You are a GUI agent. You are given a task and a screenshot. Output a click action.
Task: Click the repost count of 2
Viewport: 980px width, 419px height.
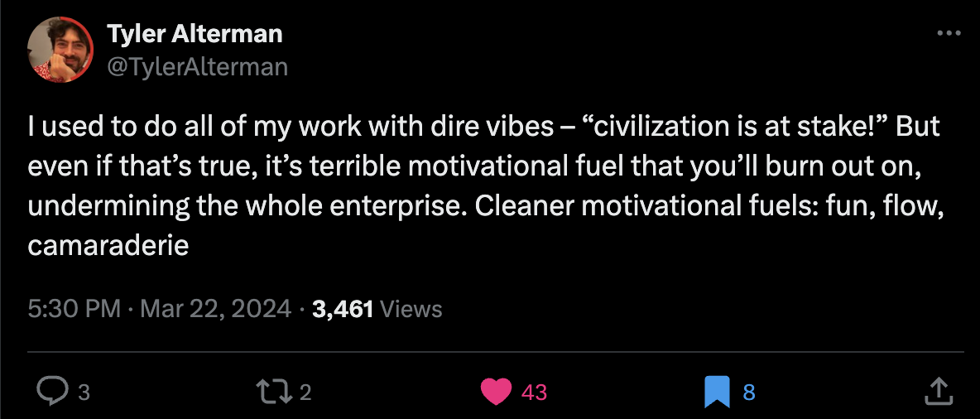(x=305, y=392)
